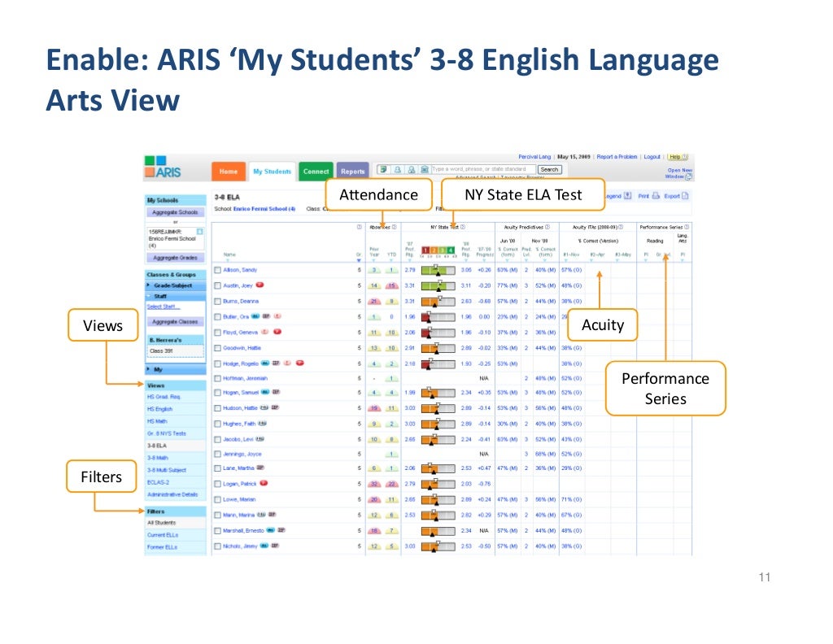This screenshot has width=833, height=644.
Task: Click the Legend icon
Action: click(628, 195)
